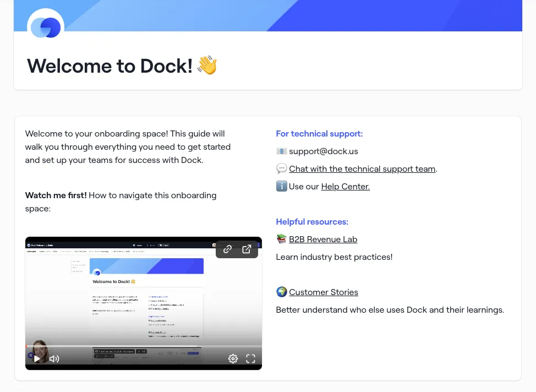Click the info icon beside Help Center

pos(281,187)
